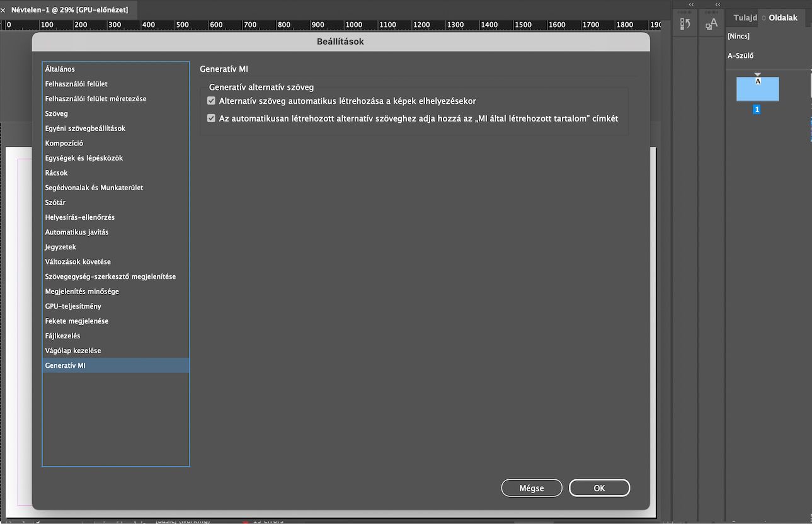Open Egységek és lépésközök settings
Screen dimensions: 812x524
pos(116,158)
